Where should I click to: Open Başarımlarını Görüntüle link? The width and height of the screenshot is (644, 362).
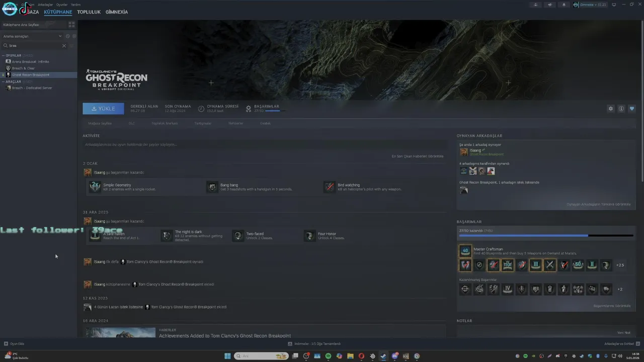pyautogui.click(x=612, y=306)
